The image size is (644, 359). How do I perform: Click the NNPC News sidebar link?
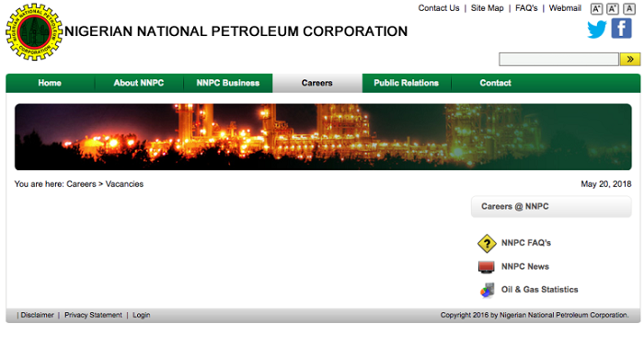[525, 267]
